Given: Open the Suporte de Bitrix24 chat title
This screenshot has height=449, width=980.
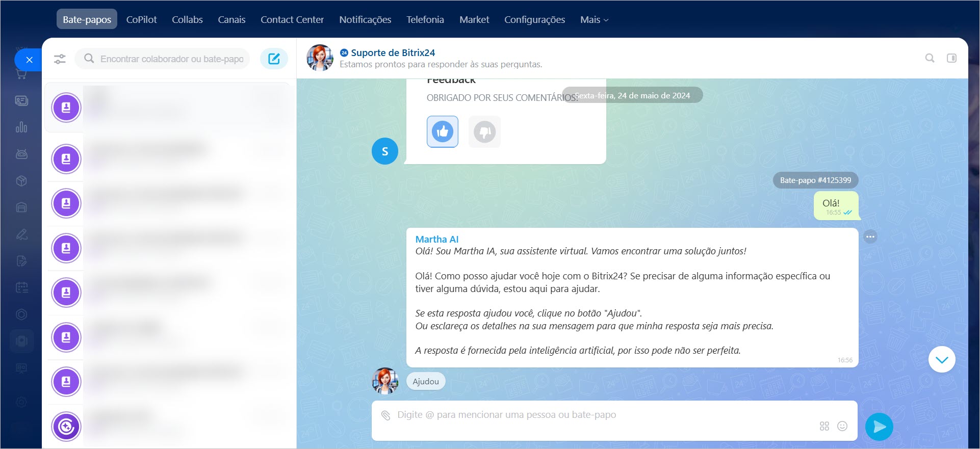Looking at the screenshot, I should coord(393,52).
